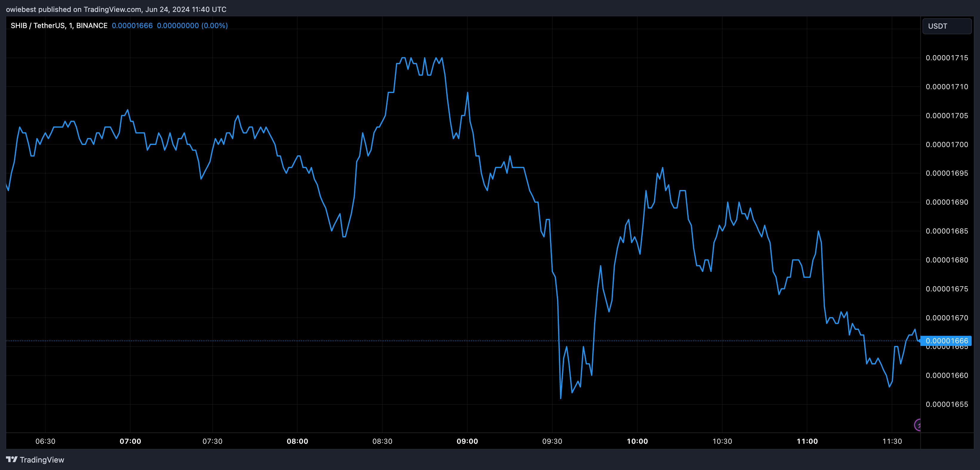Click the 0.00001710 price axis label
Screen dimensions: 980x470
click(x=947, y=87)
